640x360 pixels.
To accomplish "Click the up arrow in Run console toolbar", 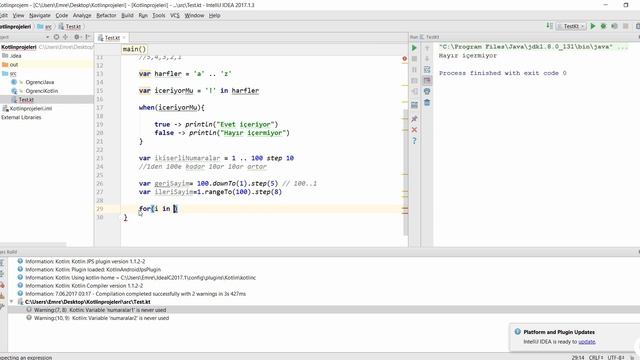I will 427,48.
